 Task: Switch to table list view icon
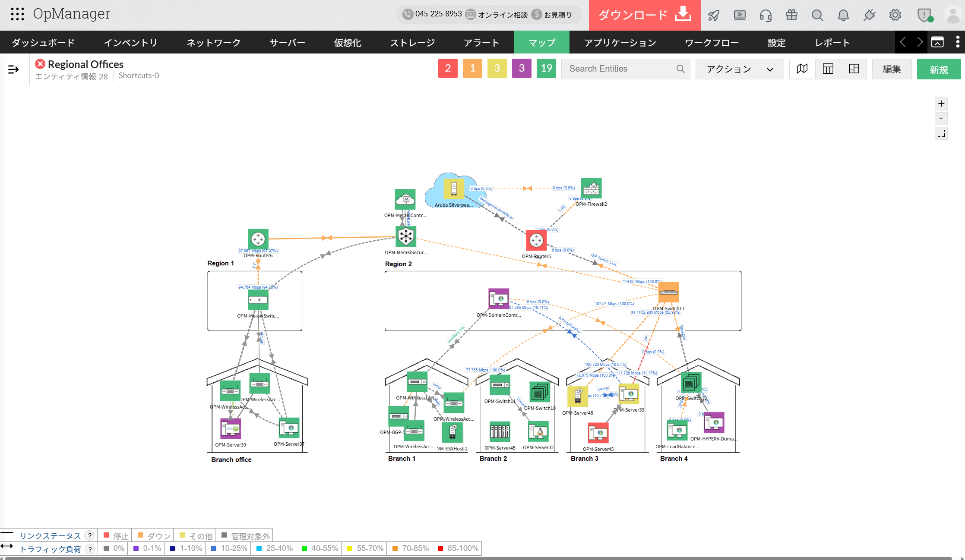[x=828, y=69]
